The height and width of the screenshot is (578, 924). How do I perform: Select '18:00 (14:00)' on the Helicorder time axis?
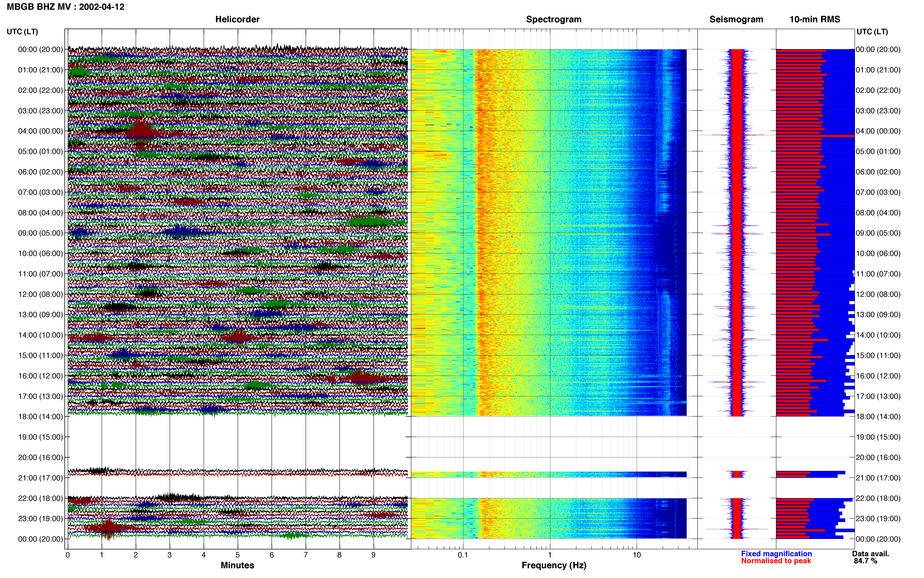pos(41,417)
